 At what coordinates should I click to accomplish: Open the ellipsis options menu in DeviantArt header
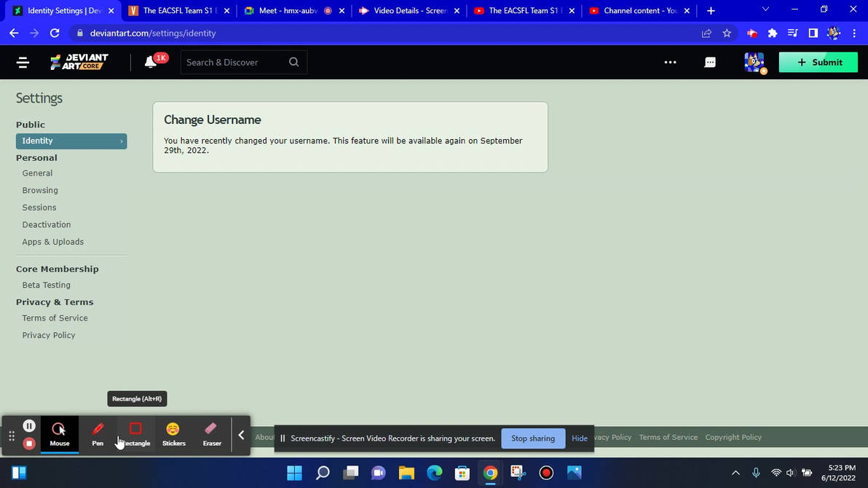(670, 62)
